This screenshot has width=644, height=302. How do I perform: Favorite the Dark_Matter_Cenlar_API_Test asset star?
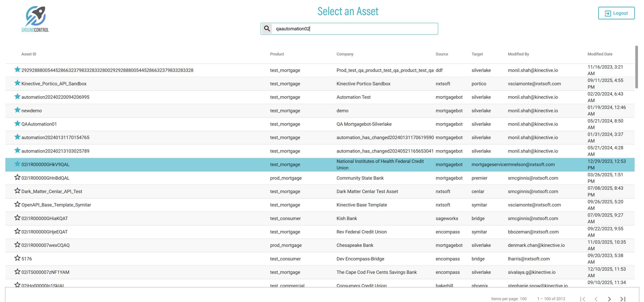tap(17, 191)
